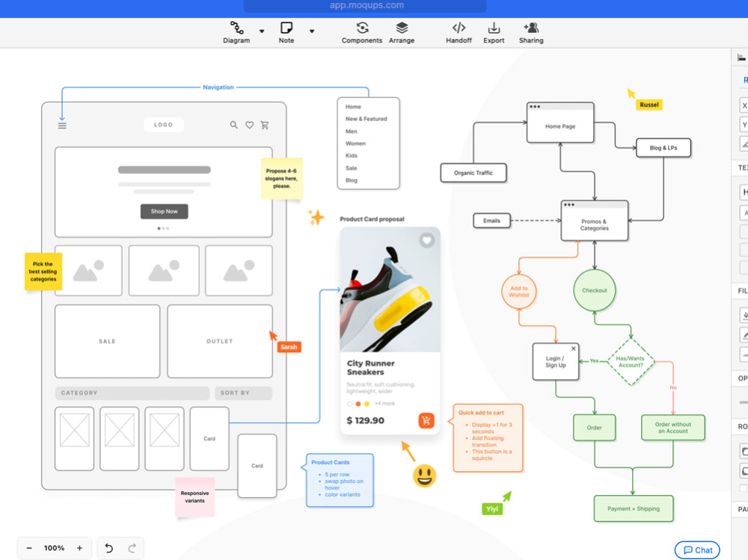Click the shopping cart icon in wireframe header

point(265,125)
